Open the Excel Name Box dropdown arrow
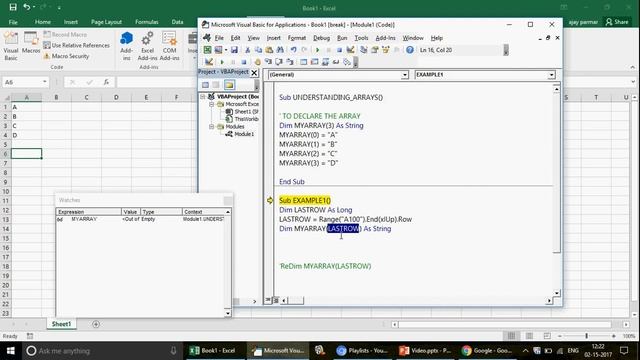 44,82
